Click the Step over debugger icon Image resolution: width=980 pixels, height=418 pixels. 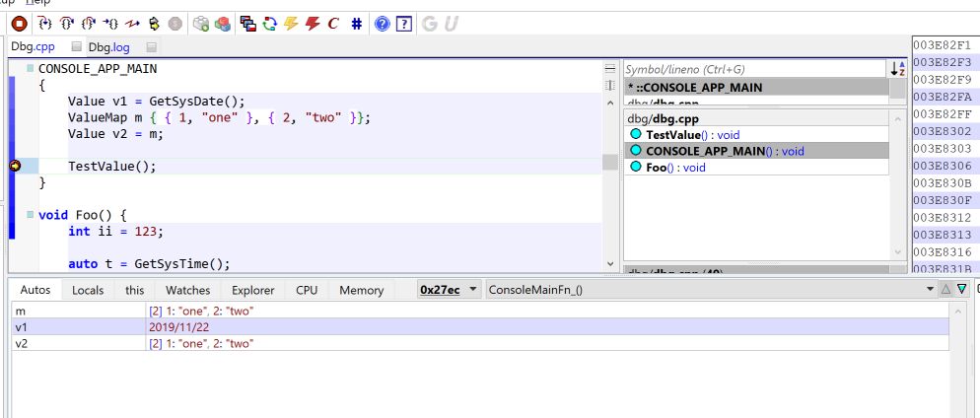coord(67,24)
